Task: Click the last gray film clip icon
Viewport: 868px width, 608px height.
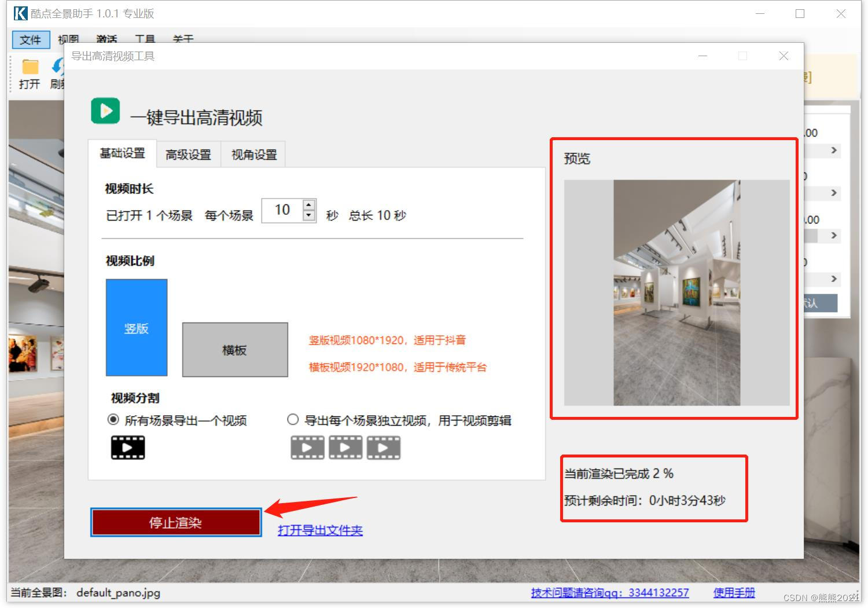Action: [384, 448]
